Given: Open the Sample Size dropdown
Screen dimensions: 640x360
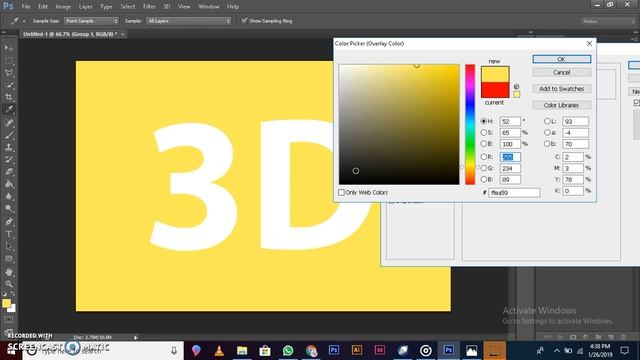Looking at the screenshot, I should (91, 21).
